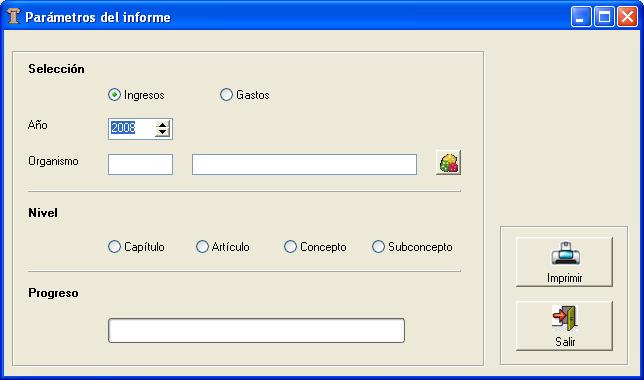Increase the Año value with up arrow
This screenshot has width=644, height=380.
click(x=163, y=125)
